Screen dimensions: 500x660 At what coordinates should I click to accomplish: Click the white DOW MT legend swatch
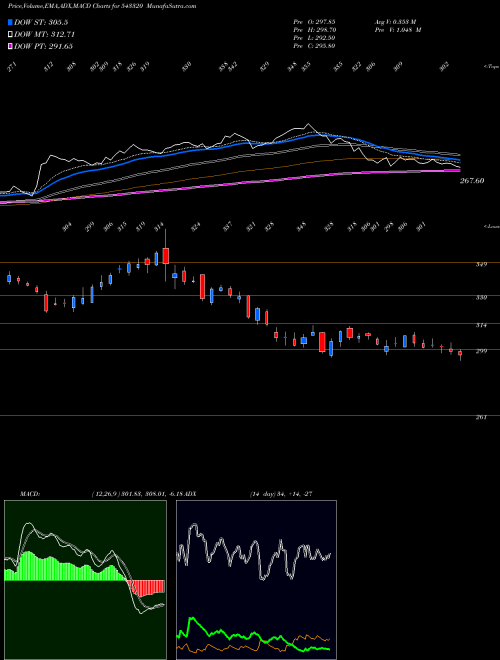pyautogui.click(x=10, y=35)
